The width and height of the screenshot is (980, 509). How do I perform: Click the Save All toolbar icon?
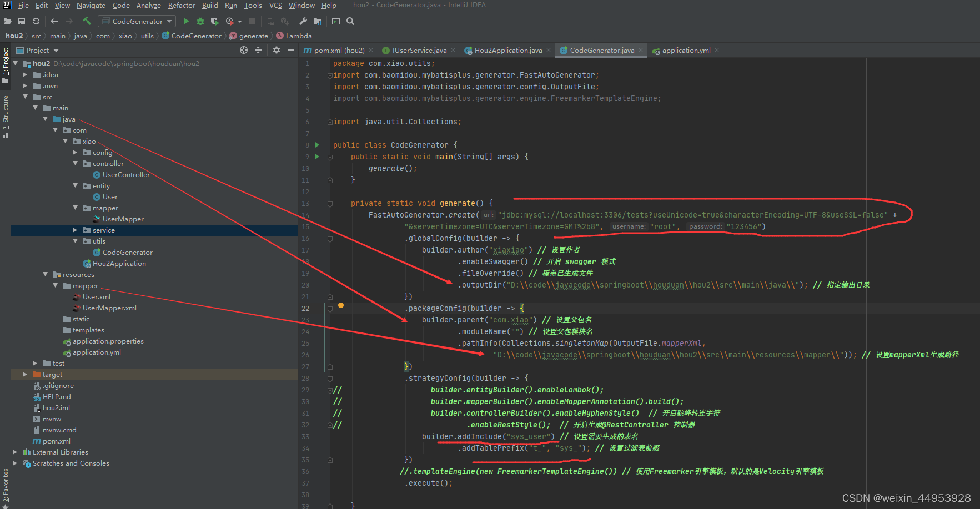point(22,21)
